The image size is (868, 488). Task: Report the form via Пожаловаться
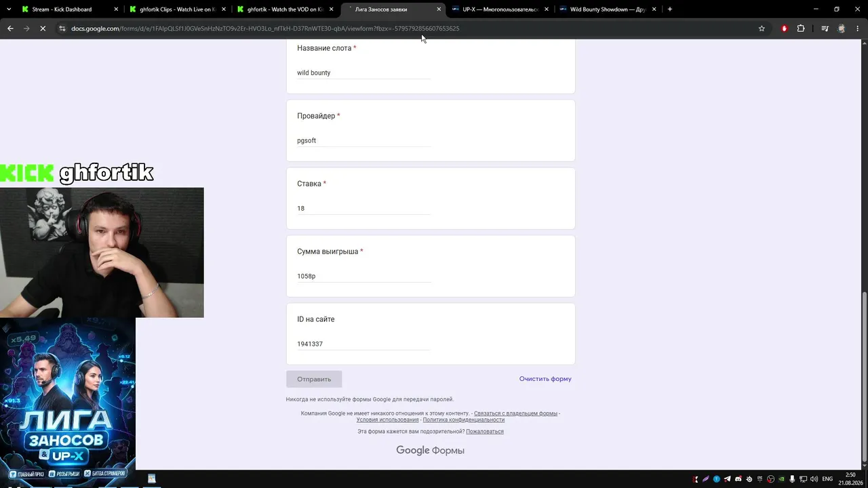485,432
